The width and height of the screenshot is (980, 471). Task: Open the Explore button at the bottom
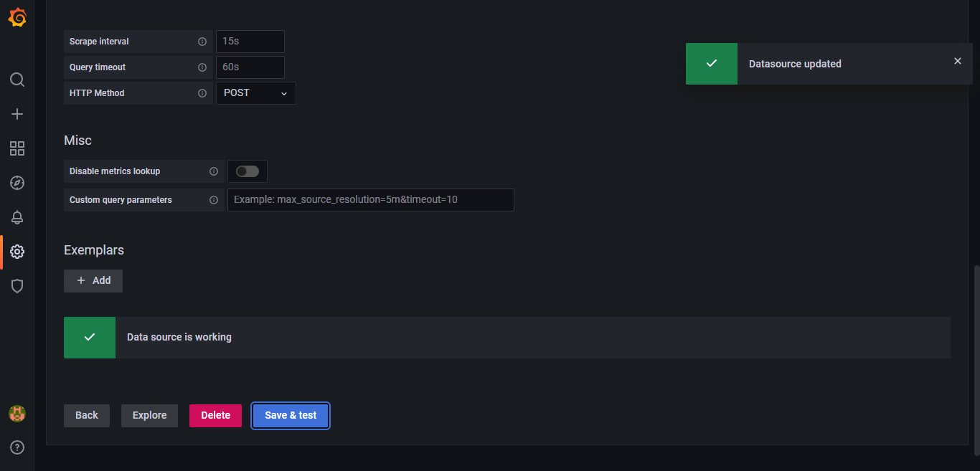pyautogui.click(x=149, y=416)
